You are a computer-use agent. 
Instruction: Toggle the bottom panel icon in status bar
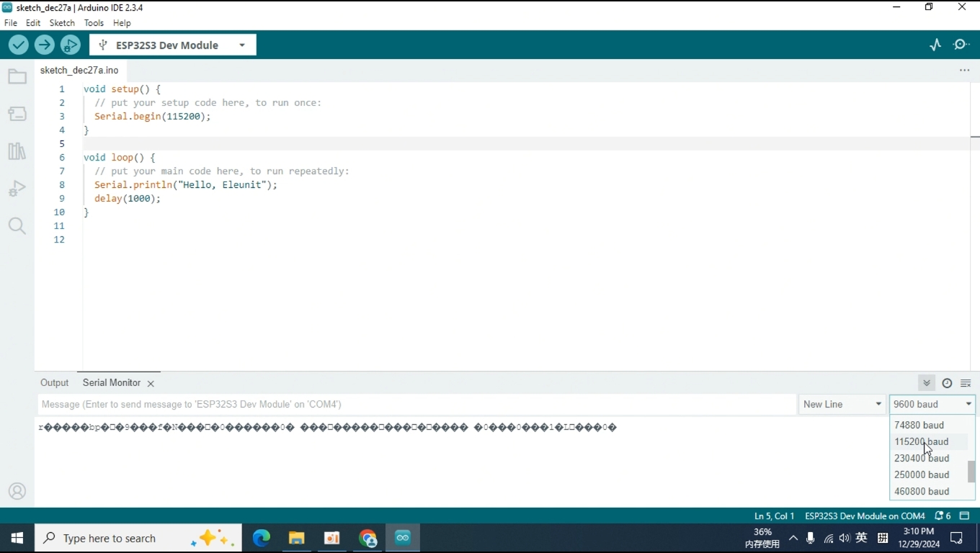tap(965, 516)
